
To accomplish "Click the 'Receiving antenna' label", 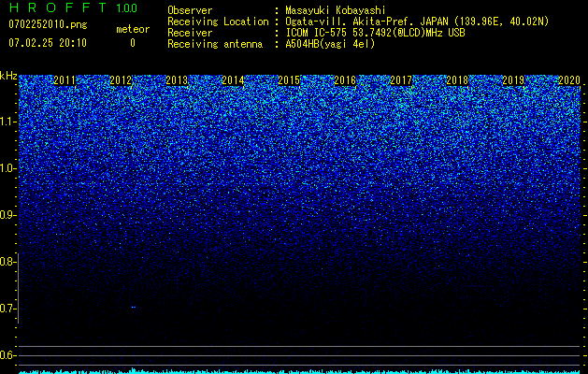I will (x=215, y=44).
